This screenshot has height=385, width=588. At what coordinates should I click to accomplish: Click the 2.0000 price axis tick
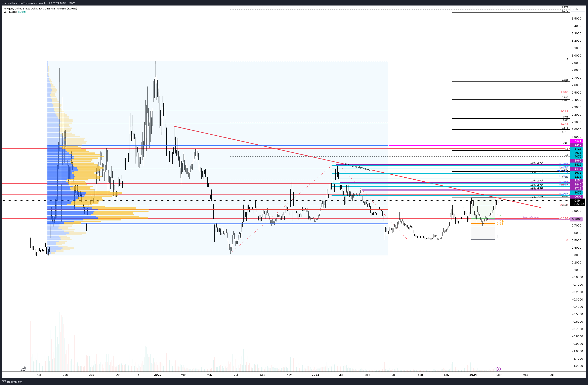[x=576, y=129]
